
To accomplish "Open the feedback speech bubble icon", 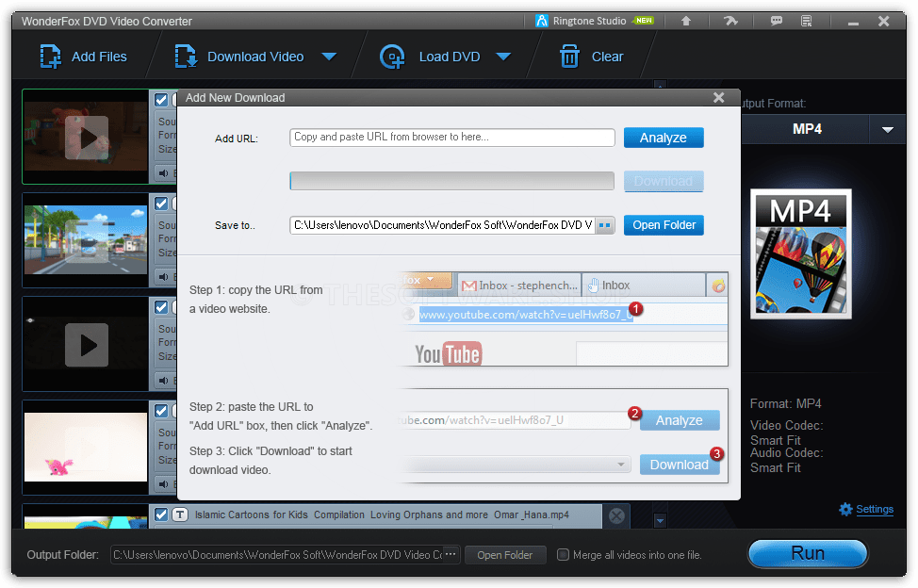I will [777, 21].
